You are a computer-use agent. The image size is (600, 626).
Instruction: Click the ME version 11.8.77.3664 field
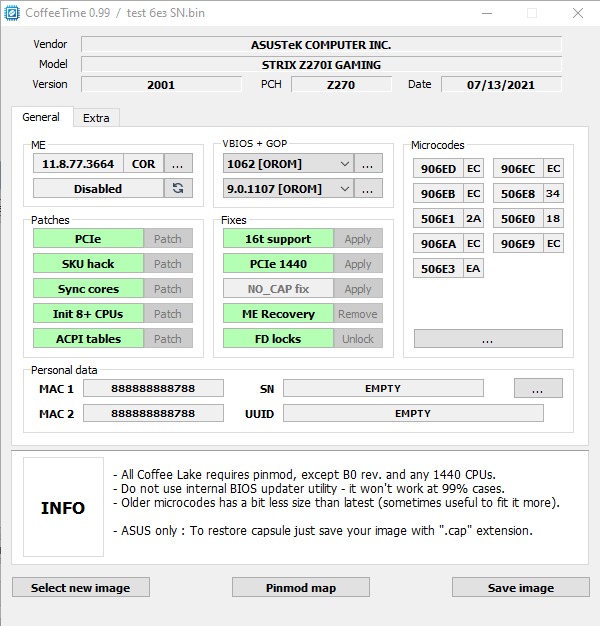point(78,164)
